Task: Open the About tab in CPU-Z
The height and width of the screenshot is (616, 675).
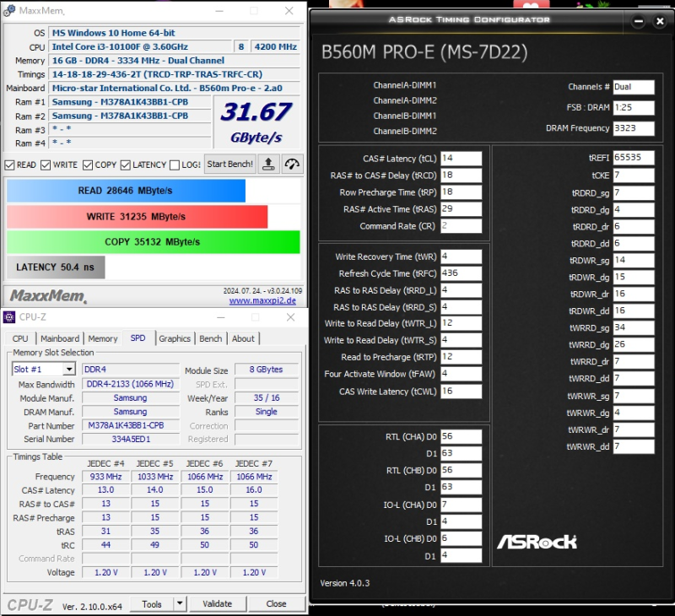Action: point(243,338)
